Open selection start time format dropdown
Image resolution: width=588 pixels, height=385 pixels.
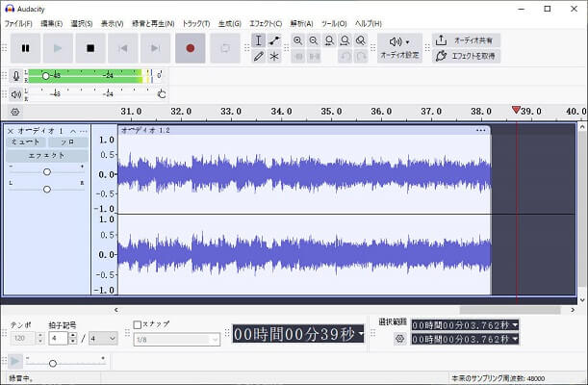515,325
